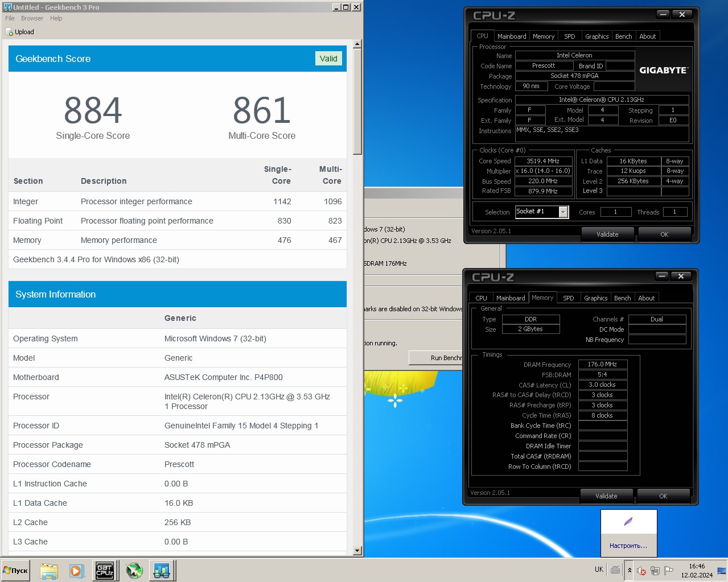
Task: Select the Integer row in results table
Action: 178,201
